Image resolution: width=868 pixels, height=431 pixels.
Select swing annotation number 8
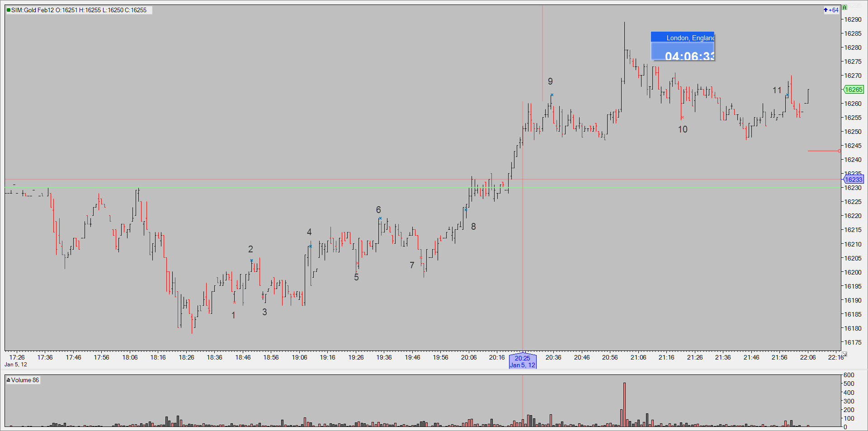click(473, 227)
